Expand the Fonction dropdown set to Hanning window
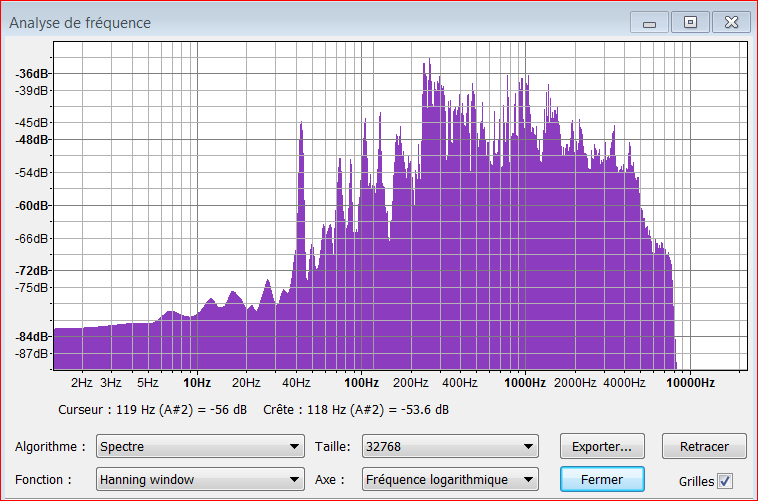This screenshot has width=758, height=501. click(200, 480)
